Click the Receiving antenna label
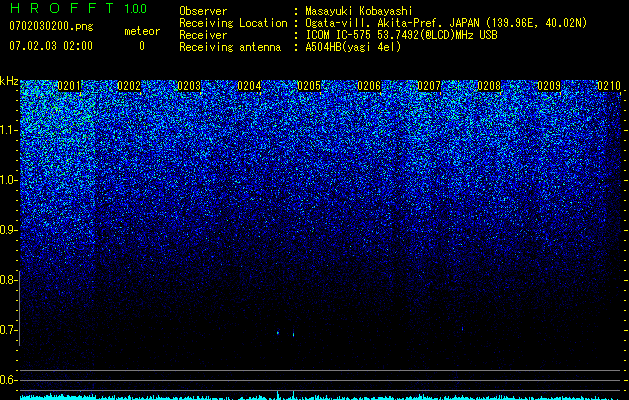Image resolution: width=629 pixels, height=400 pixels. pyautogui.click(x=230, y=47)
